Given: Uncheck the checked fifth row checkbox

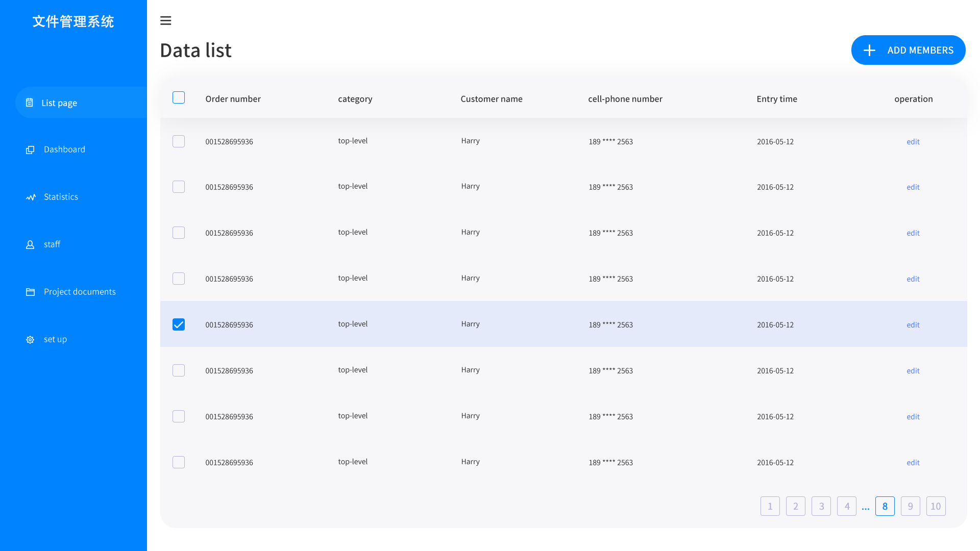Looking at the screenshot, I should coord(179,324).
